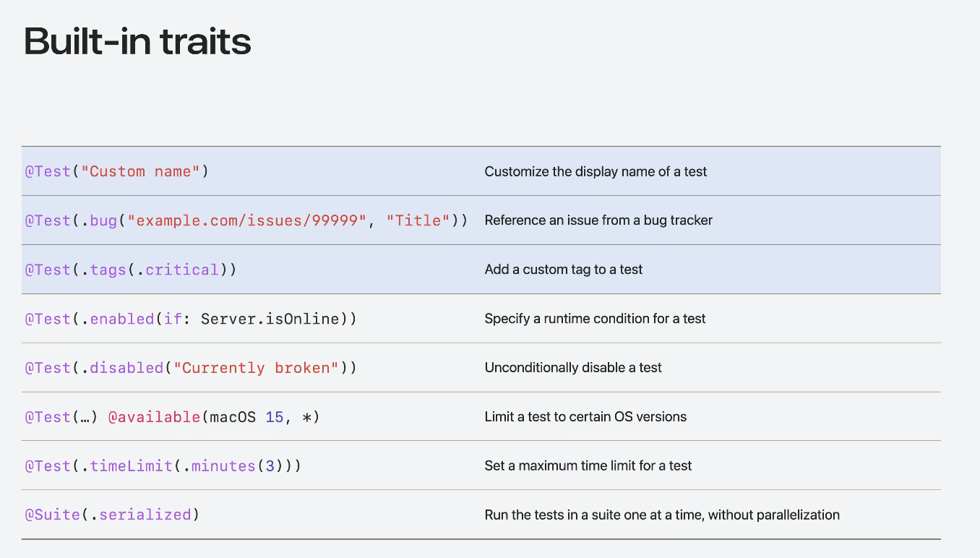Click "Add a custom tag to a test" description
Screen dimensions: 980x558
563,270
